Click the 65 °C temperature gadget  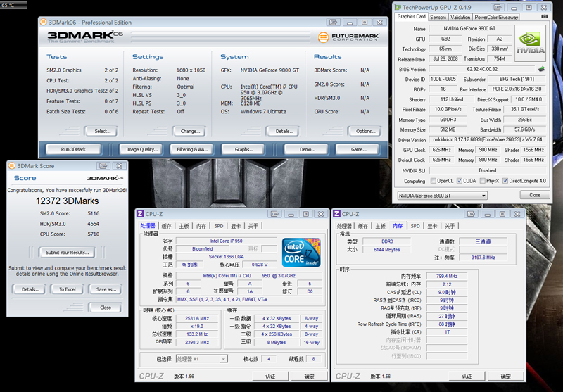(x=13, y=5)
